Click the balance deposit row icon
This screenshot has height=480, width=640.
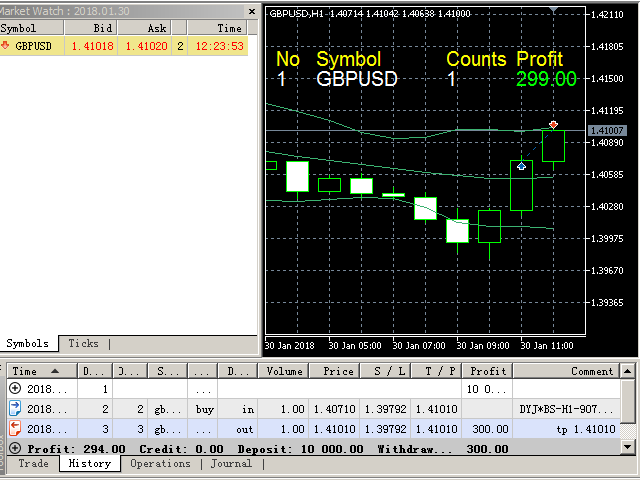(x=14, y=388)
